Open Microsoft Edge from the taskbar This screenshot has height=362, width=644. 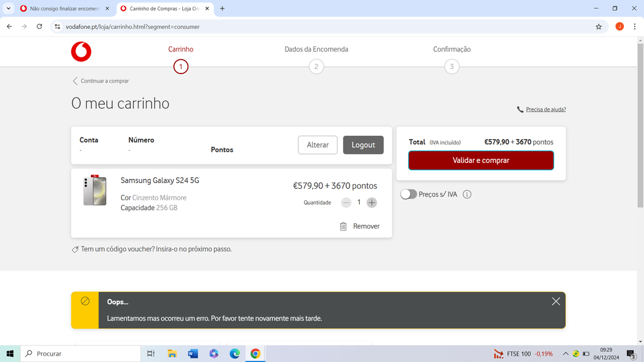pyautogui.click(x=235, y=354)
